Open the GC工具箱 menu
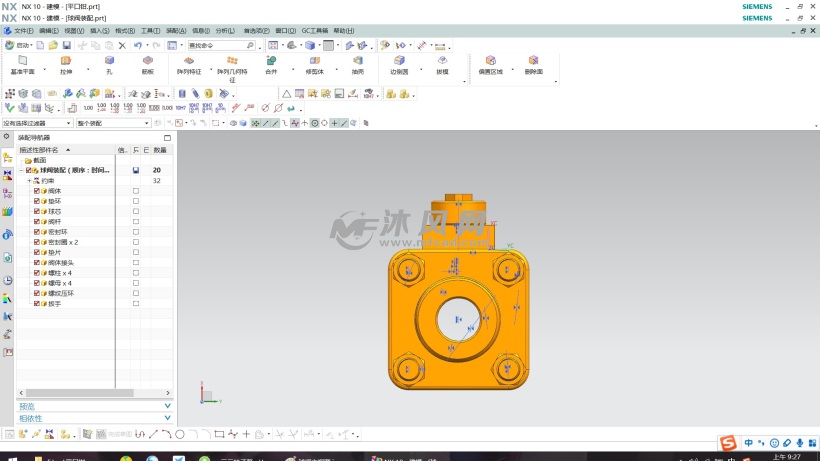 coord(314,31)
